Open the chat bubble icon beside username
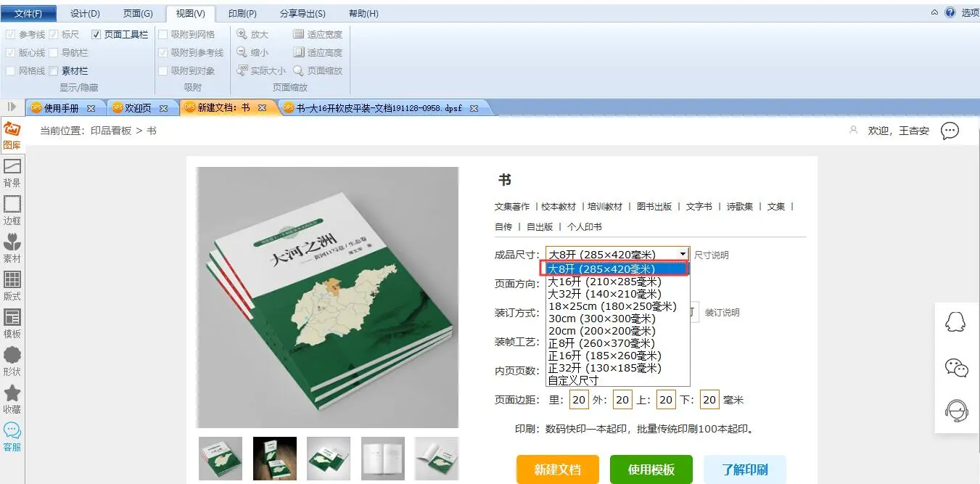980x484 pixels. pyautogui.click(x=950, y=131)
